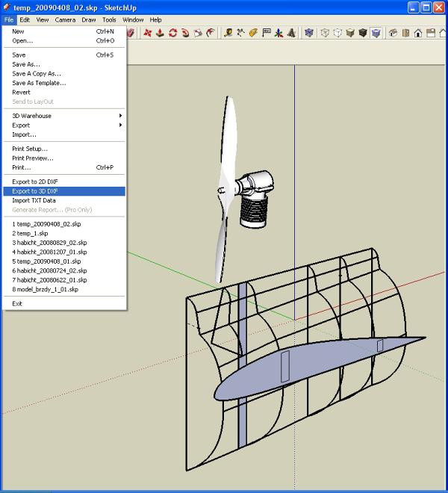Select the Protractor tool icon
The width and height of the screenshot is (448, 493).
pyautogui.click(x=253, y=33)
